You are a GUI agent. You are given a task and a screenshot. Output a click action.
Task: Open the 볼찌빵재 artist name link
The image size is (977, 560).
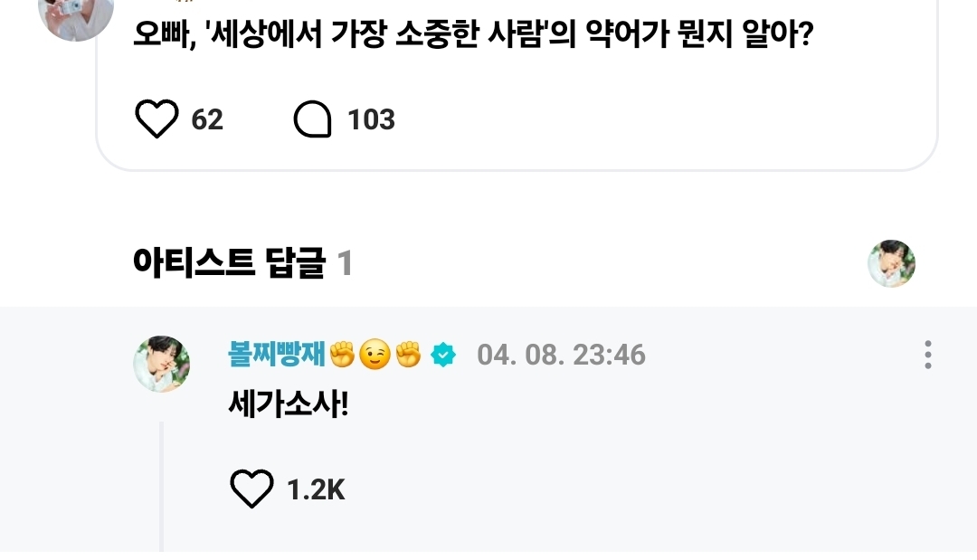point(277,355)
